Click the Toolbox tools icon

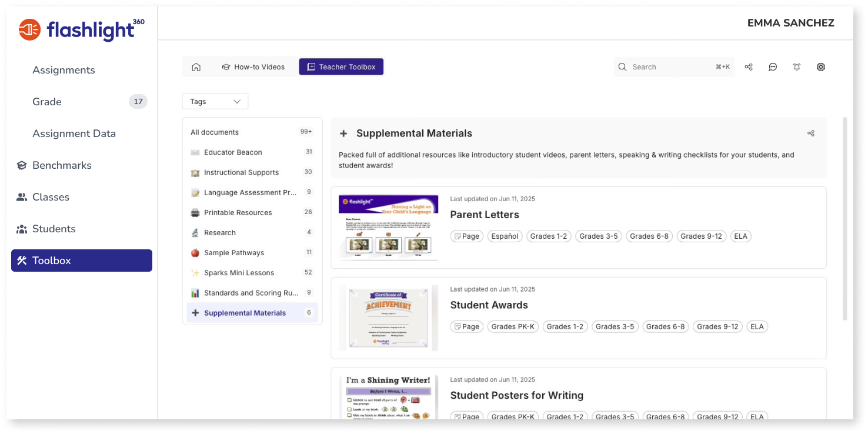[x=22, y=261]
